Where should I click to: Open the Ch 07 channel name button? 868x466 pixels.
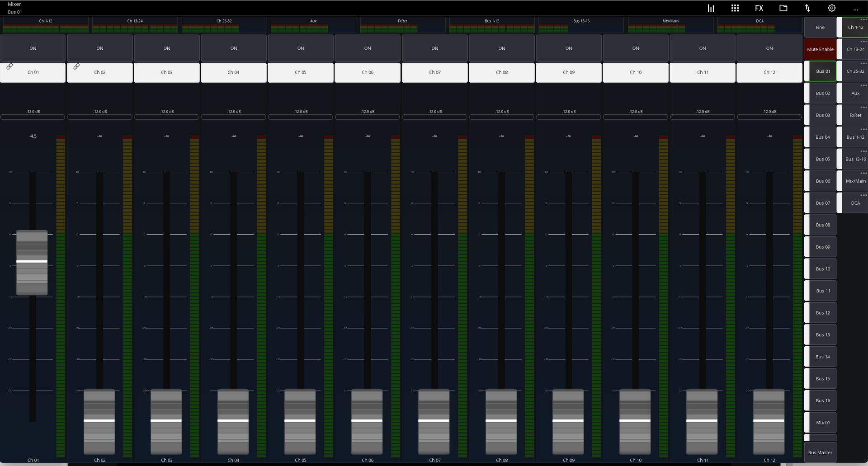(x=435, y=72)
